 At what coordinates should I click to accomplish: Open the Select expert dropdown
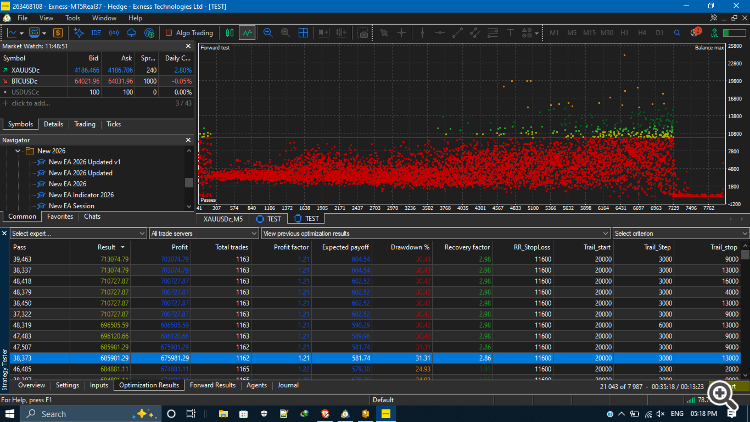78,233
